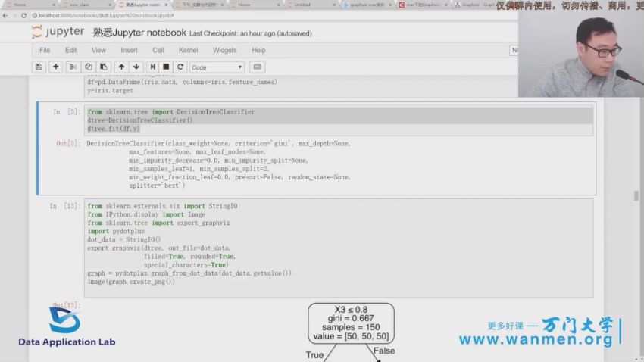
Task: Click the Last Checkpoint autosaved text
Action: tap(251, 33)
